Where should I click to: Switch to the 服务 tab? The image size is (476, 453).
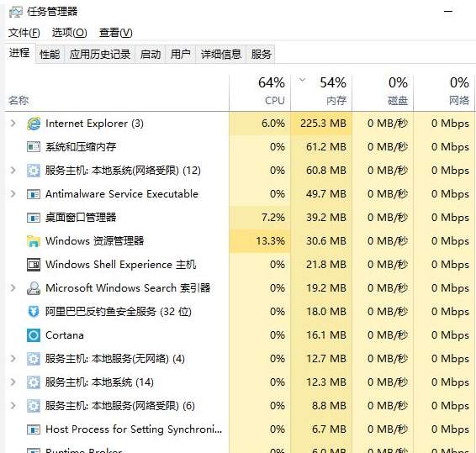(261, 55)
